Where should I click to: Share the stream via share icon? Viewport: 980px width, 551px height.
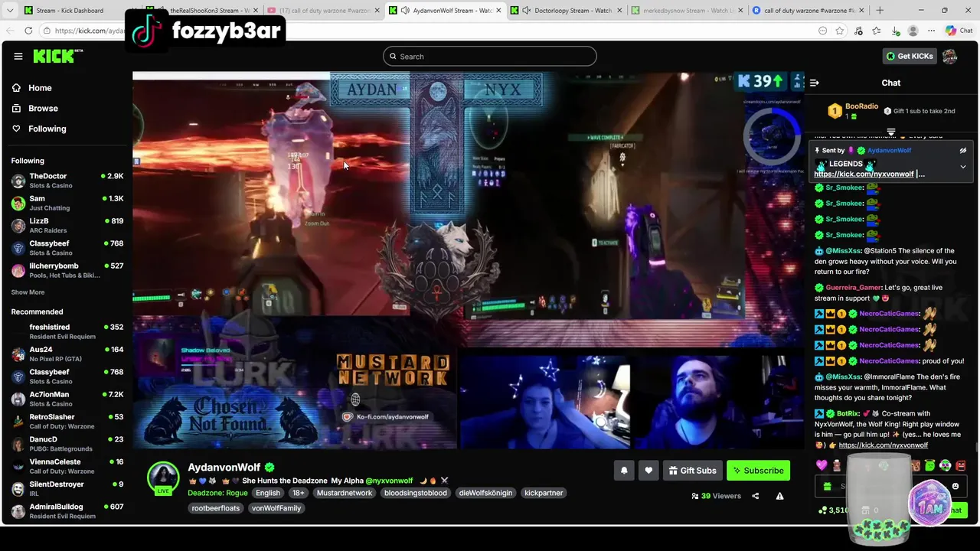755,496
